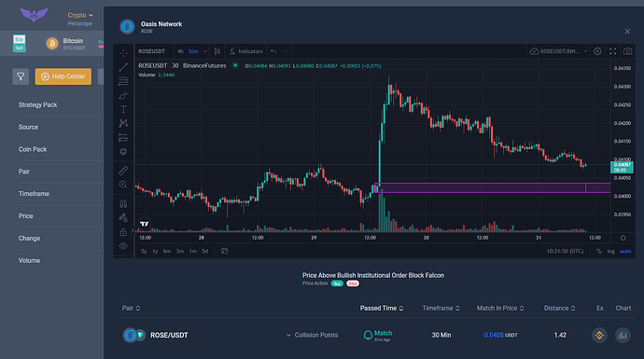Choose the text annotation tool

123,109
